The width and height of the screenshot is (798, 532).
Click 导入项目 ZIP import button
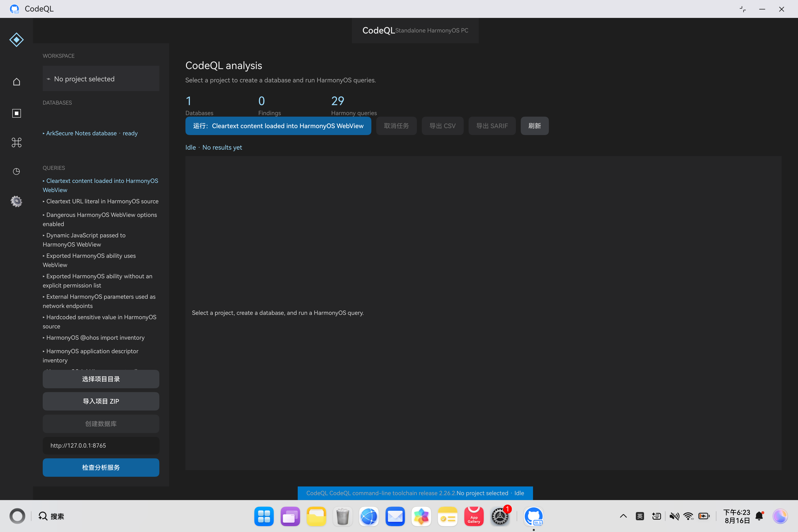click(x=101, y=401)
